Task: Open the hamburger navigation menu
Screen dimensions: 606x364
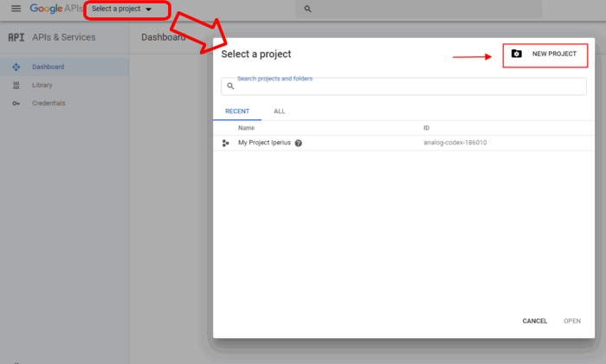Action: point(16,9)
